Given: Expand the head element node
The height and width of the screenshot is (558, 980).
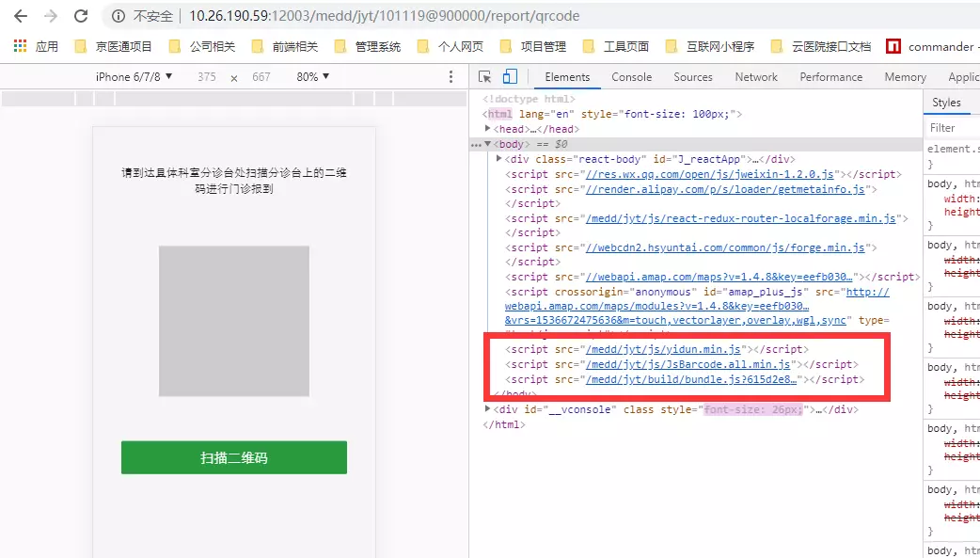Looking at the screenshot, I should point(488,129).
